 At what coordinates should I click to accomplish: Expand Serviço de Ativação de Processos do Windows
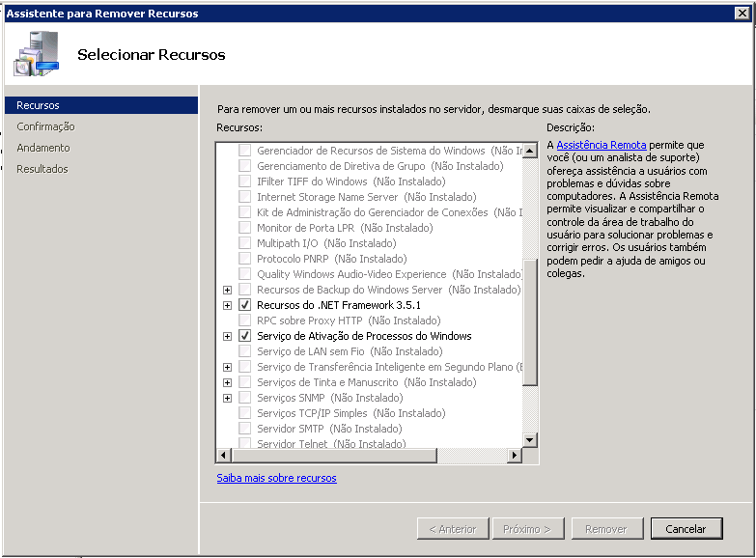click(x=227, y=336)
